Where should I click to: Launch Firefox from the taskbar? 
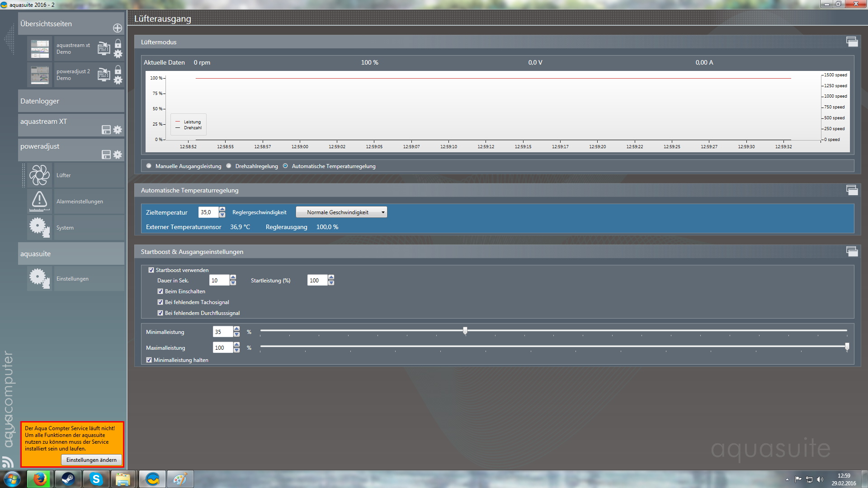[x=40, y=479]
